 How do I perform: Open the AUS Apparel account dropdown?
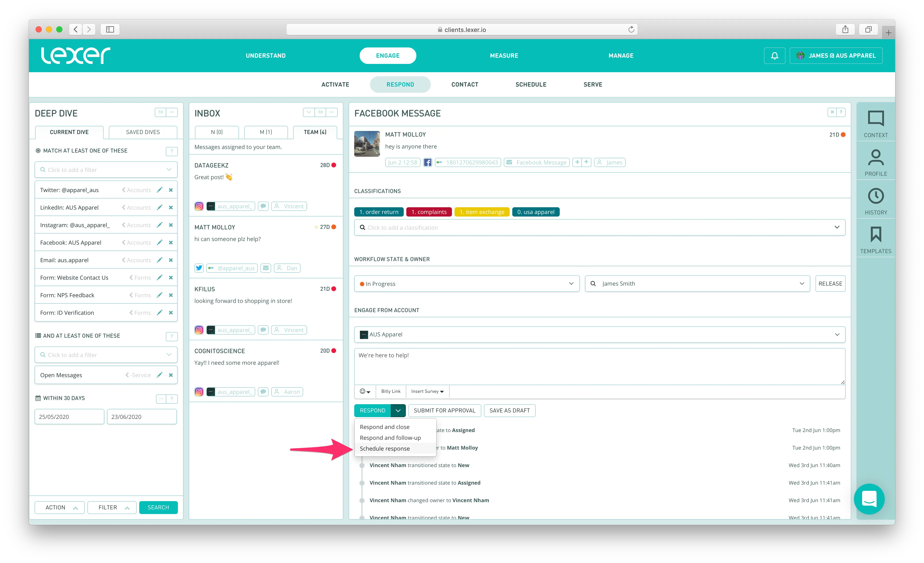coord(599,334)
